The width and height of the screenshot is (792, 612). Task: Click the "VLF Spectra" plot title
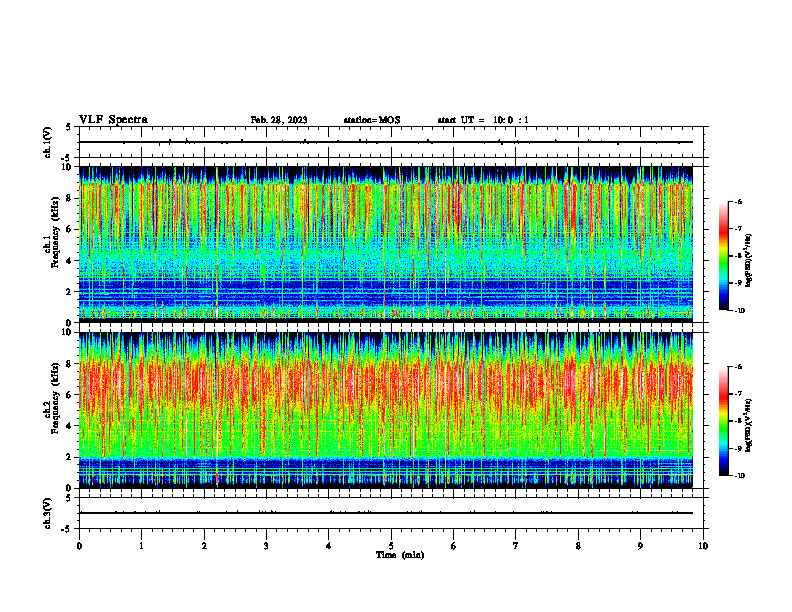pos(114,120)
